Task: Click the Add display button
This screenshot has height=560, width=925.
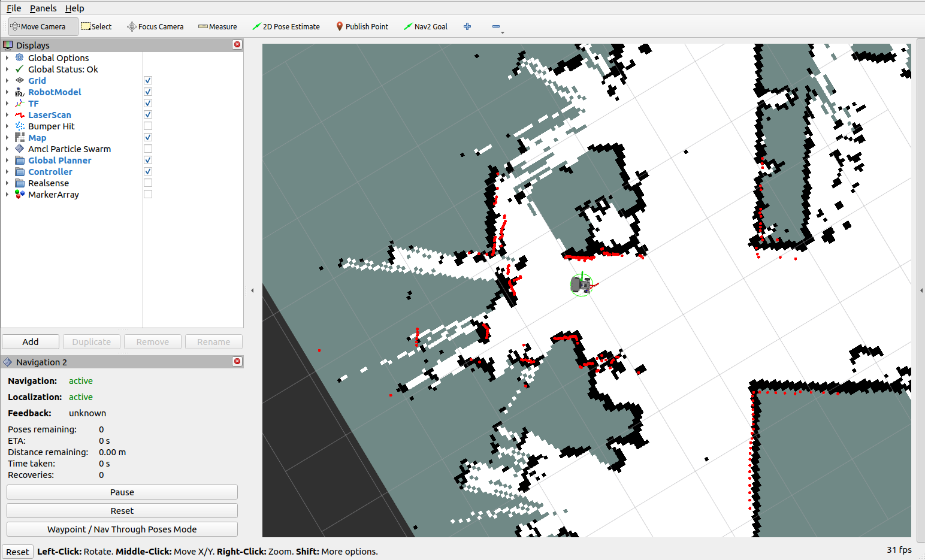Action: pyautogui.click(x=31, y=341)
